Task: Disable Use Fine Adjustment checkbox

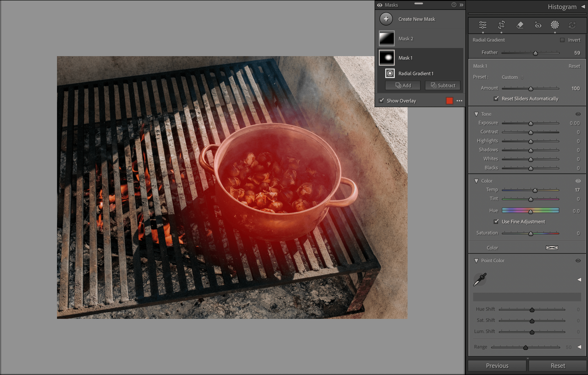Action: click(x=496, y=222)
